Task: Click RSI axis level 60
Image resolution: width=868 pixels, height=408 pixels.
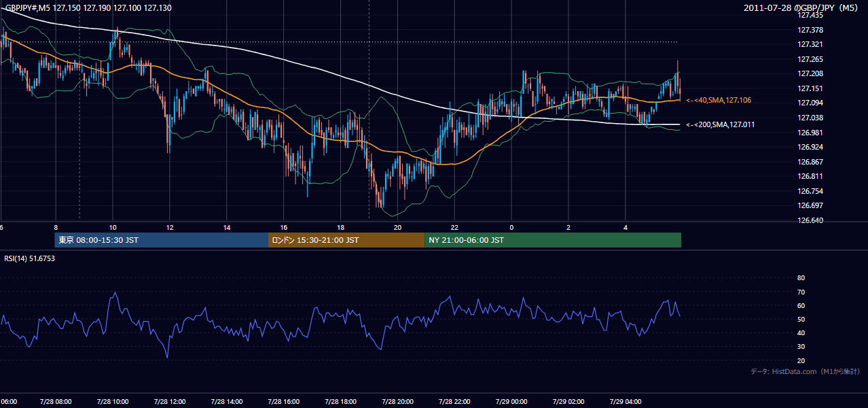Action: point(801,305)
